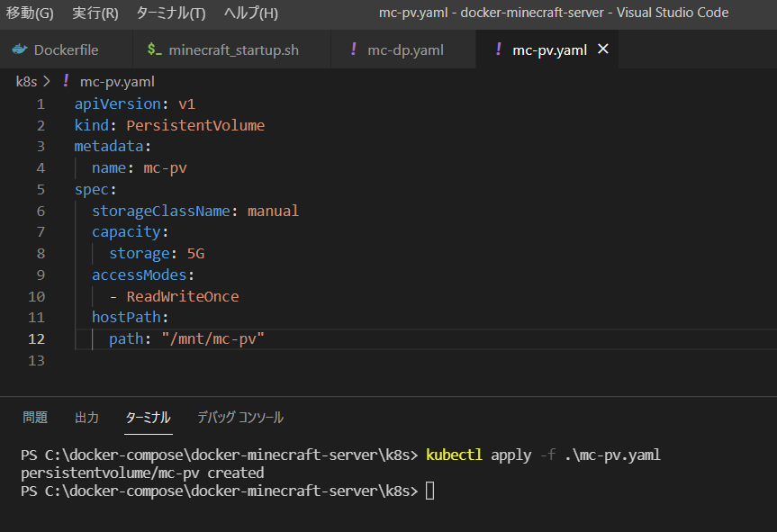
Task: Click the YAML icon on the active mc-pv.yaml tab
Action: click(x=498, y=50)
